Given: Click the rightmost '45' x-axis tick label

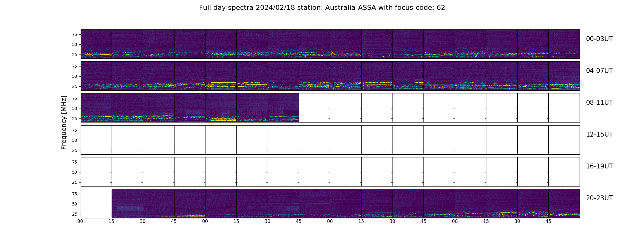Looking at the screenshot, I should pyautogui.click(x=548, y=221).
